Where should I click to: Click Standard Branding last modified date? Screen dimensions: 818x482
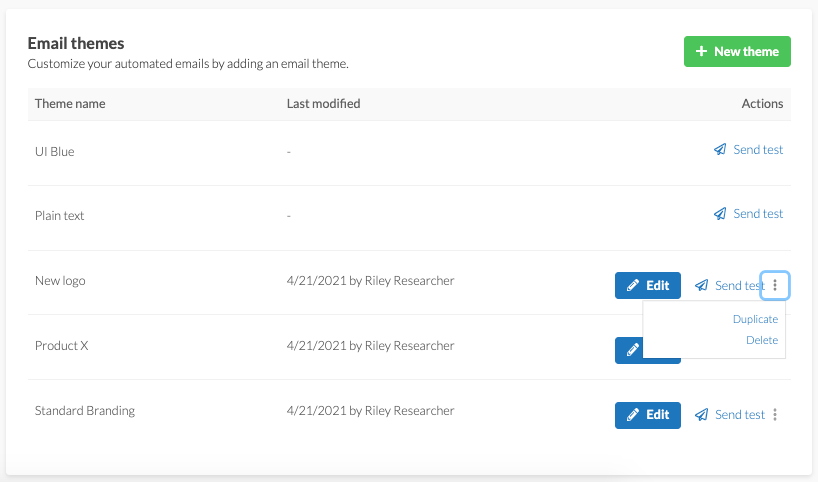pos(370,411)
